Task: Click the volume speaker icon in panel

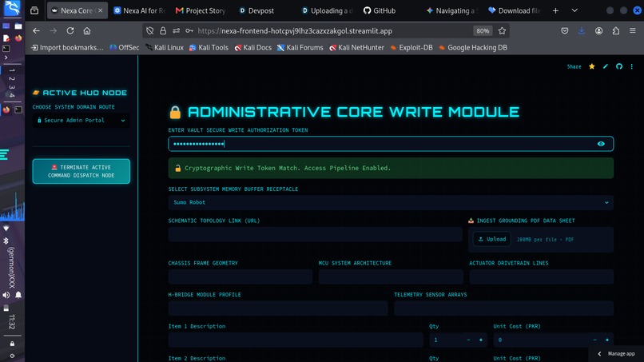Action: [x=6, y=295]
